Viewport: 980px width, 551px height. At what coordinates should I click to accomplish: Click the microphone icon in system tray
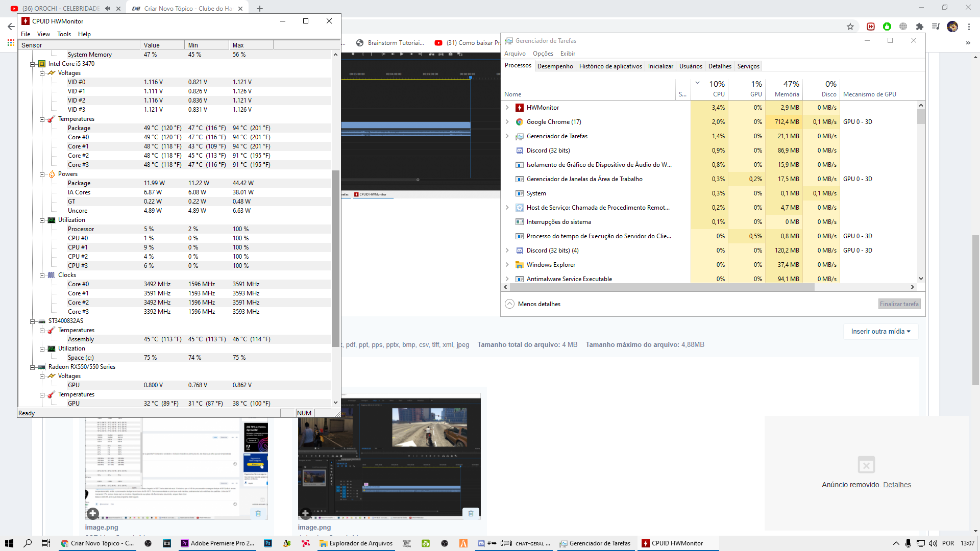pos(908,543)
